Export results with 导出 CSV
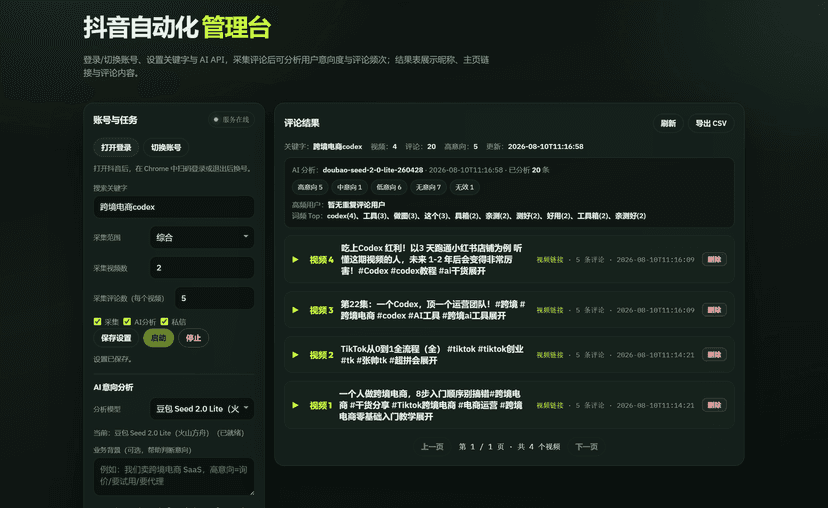This screenshot has width=828, height=508. click(711, 123)
